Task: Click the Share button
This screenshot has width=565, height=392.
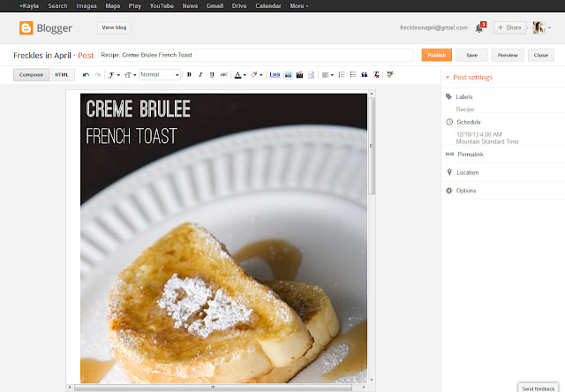Action: coord(509,27)
